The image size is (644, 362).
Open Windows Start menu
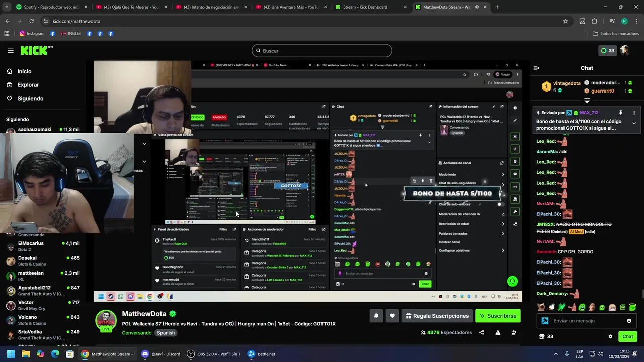11,354
